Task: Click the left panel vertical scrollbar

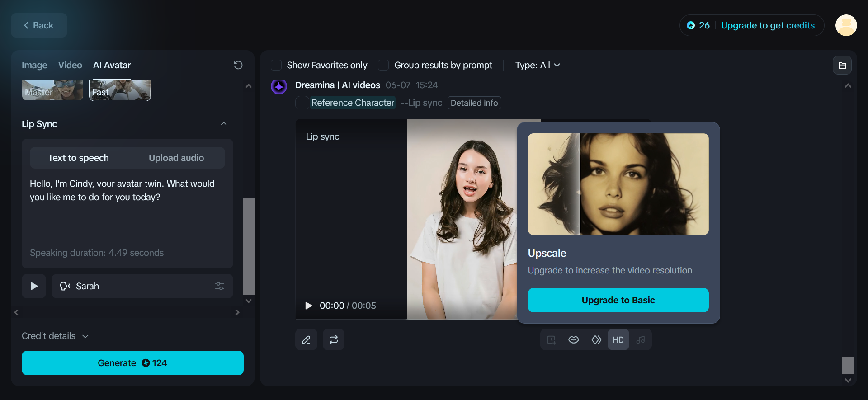Action: tap(249, 246)
